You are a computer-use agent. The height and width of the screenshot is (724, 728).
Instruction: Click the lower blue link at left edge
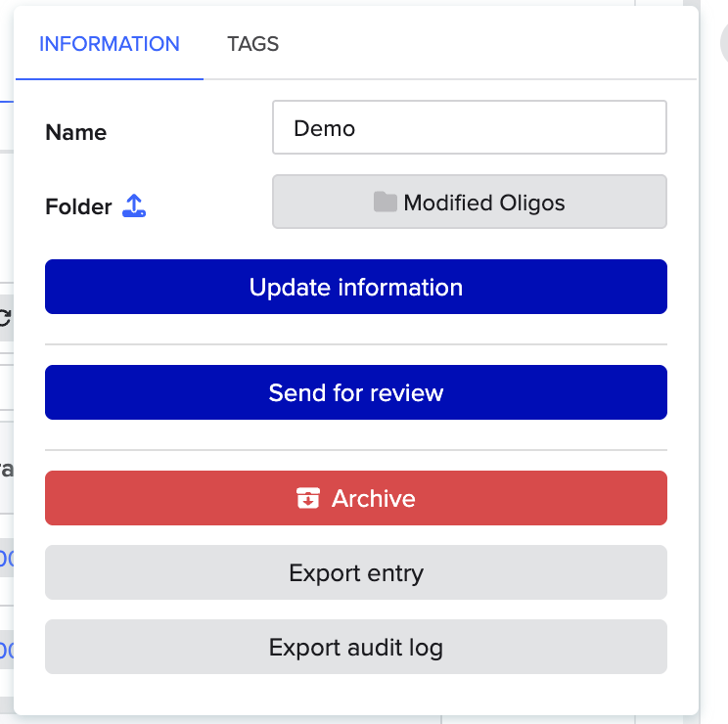tap(5, 649)
